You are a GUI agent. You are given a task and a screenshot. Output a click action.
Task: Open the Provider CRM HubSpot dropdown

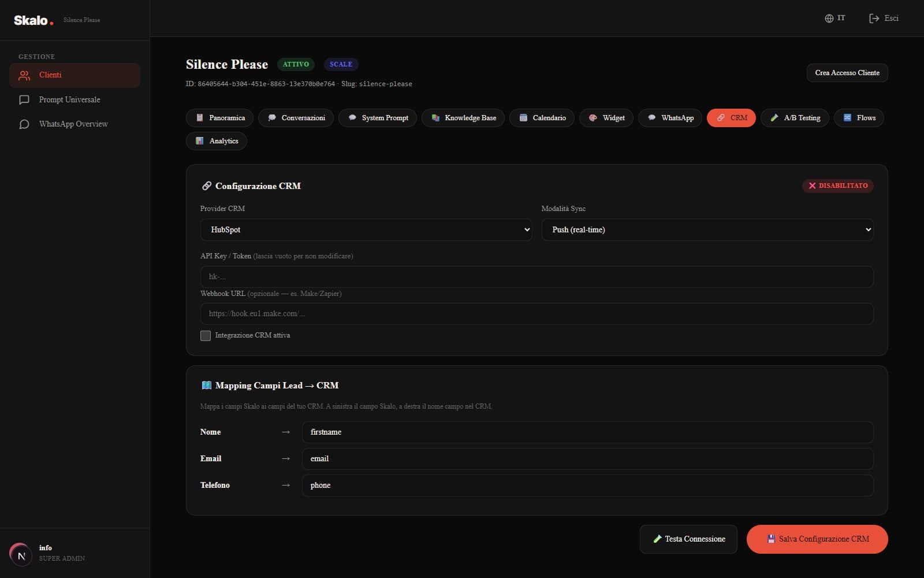pos(366,230)
